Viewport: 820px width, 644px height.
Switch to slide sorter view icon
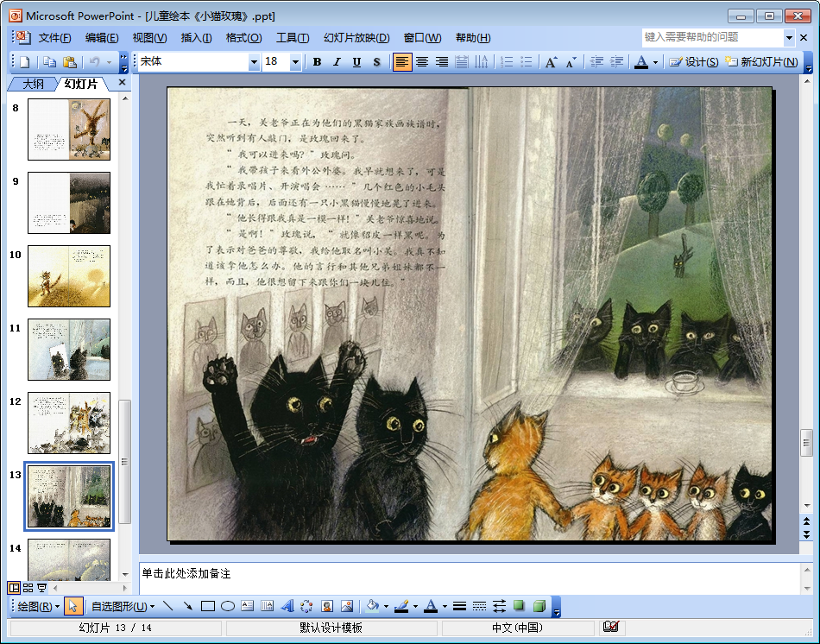(28, 588)
